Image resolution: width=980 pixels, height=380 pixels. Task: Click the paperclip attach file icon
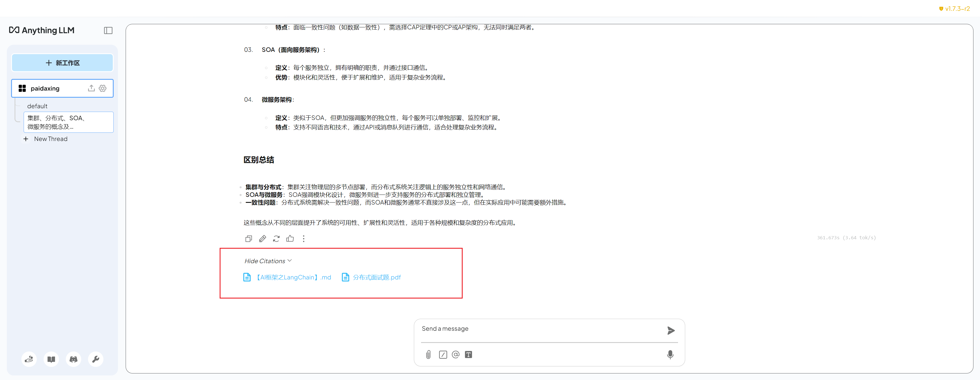click(428, 355)
